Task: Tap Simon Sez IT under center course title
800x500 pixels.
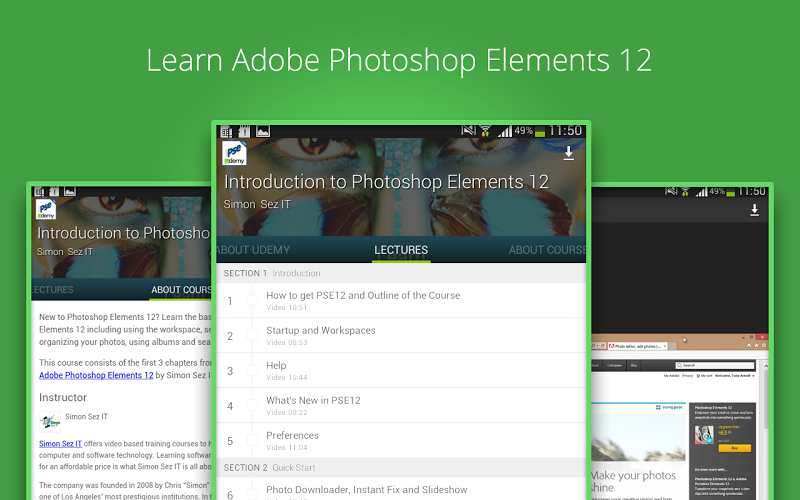Action: click(257, 205)
